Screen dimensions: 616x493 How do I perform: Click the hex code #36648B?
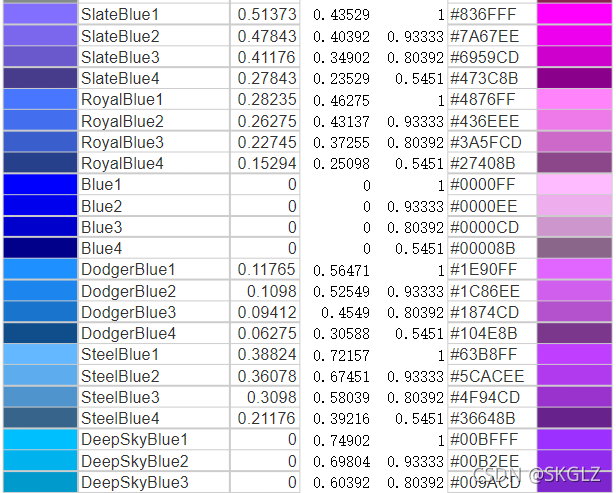(x=482, y=419)
